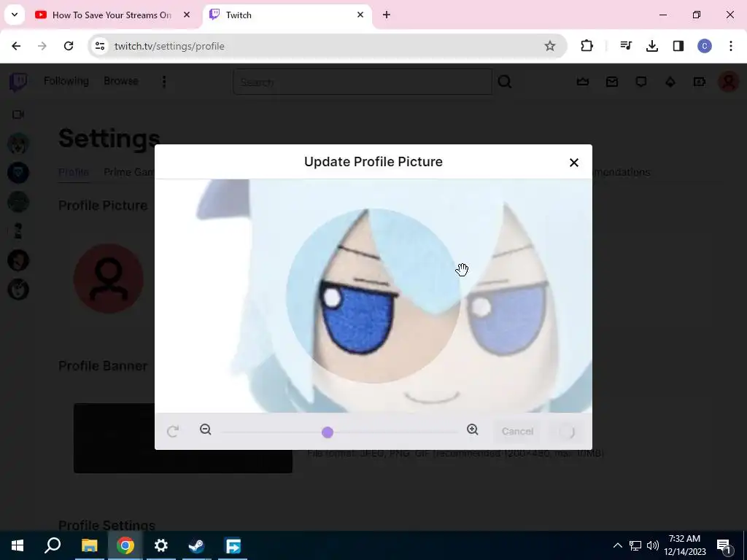Open the Chrome three-dot menu
This screenshot has width=747, height=560.
pyautogui.click(x=730, y=46)
